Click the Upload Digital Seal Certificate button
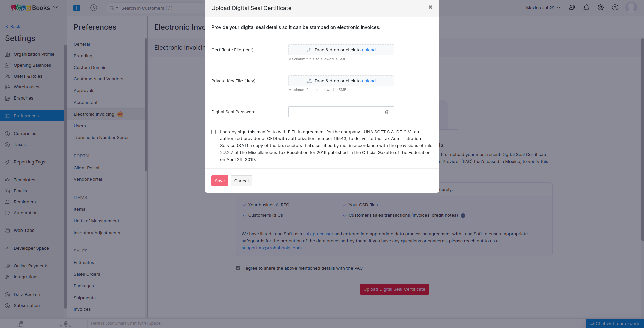644x328 pixels. (x=394, y=289)
